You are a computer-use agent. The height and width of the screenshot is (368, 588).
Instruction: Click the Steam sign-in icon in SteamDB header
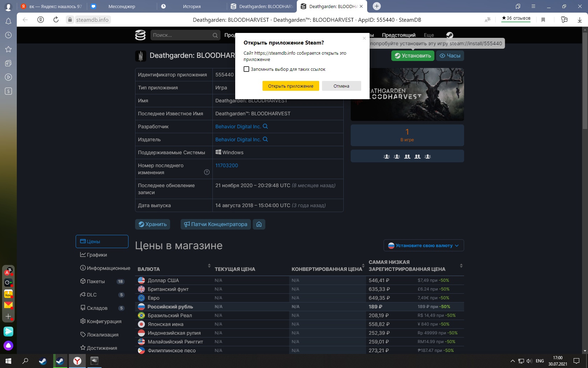coord(450,35)
